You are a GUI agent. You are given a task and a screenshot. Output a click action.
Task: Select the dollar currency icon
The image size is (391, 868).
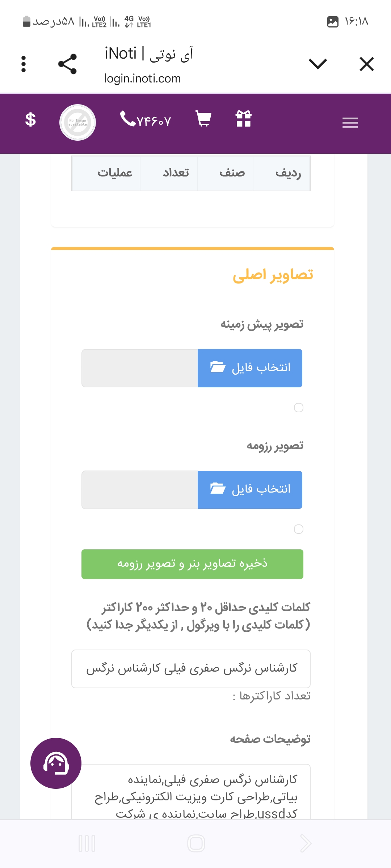30,120
